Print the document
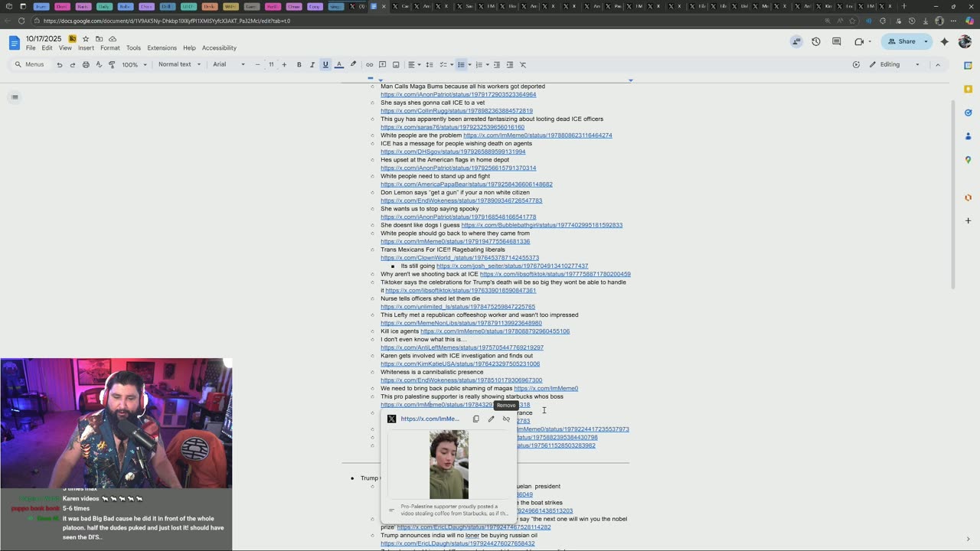The width and height of the screenshot is (980, 551). pyautogui.click(x=86, y=65)
